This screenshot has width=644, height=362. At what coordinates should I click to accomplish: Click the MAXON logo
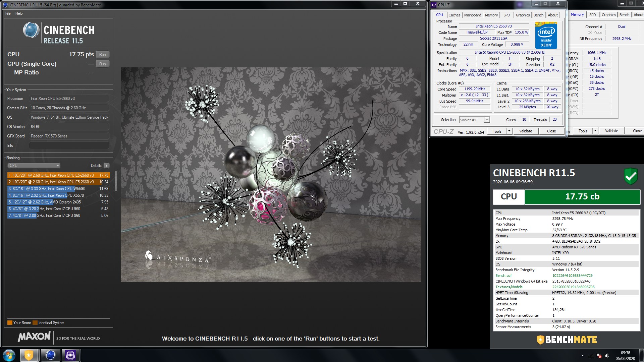pyautogui.click(x=34, y=337)
